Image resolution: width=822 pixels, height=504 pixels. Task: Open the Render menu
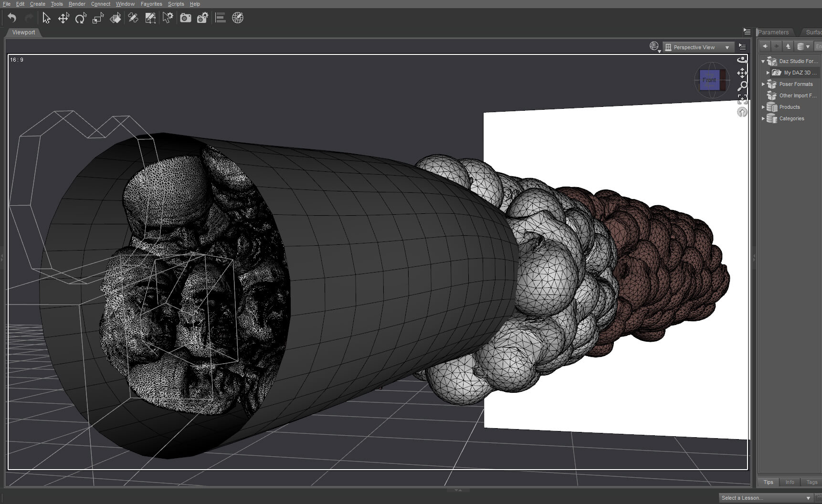(77, 4)
